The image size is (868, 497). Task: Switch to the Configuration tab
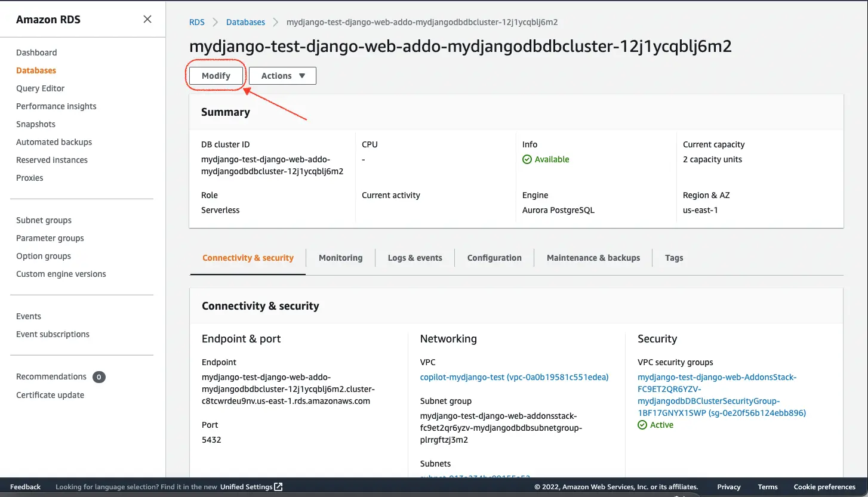coord(494,258)
